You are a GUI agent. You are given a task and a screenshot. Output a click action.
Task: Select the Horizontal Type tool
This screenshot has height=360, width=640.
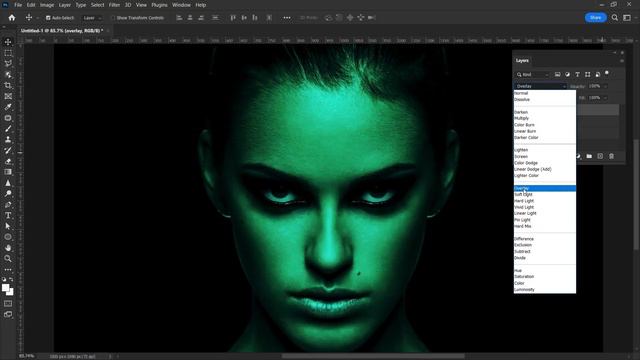(8, 215)
